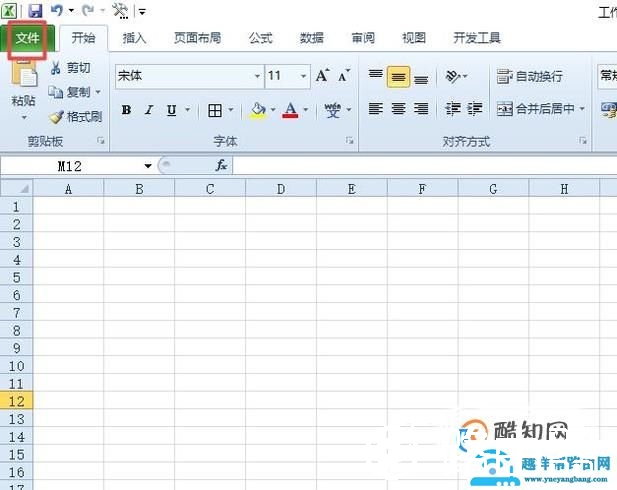This screenshot has height=490, width=617.
Task: Click the 文 phonetic guide icon
Action: (333, 110)
